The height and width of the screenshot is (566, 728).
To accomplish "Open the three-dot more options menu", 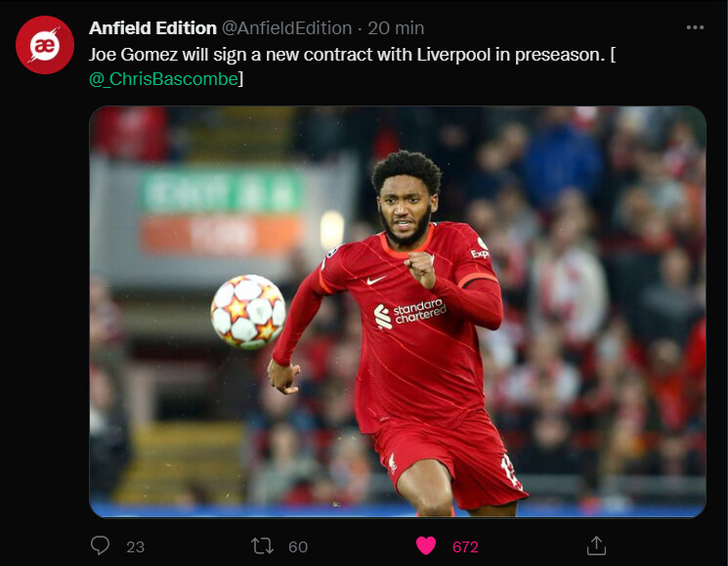I will click(x=695, y=27).
